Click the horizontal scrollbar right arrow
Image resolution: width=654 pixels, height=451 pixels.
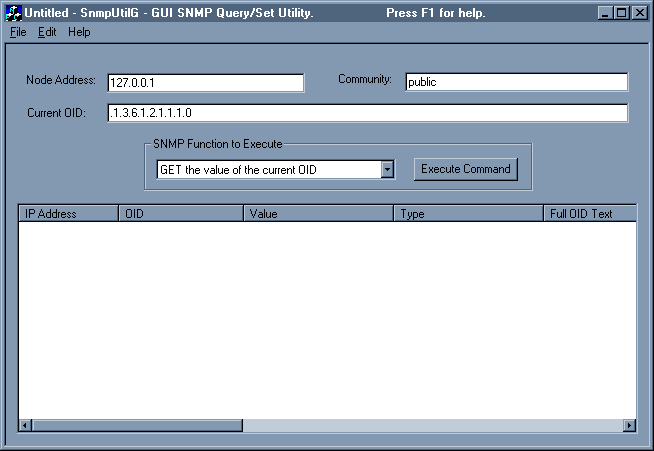(x=629, y=425)
